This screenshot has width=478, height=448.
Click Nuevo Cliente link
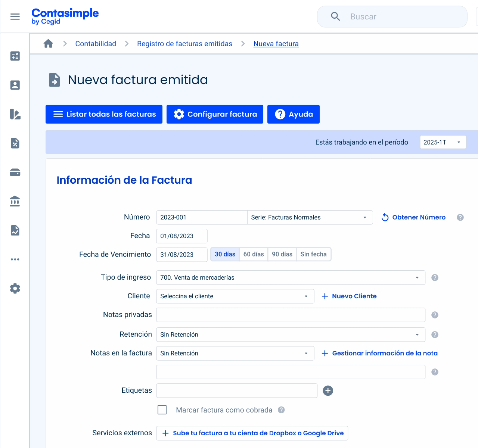coord(349,296)
